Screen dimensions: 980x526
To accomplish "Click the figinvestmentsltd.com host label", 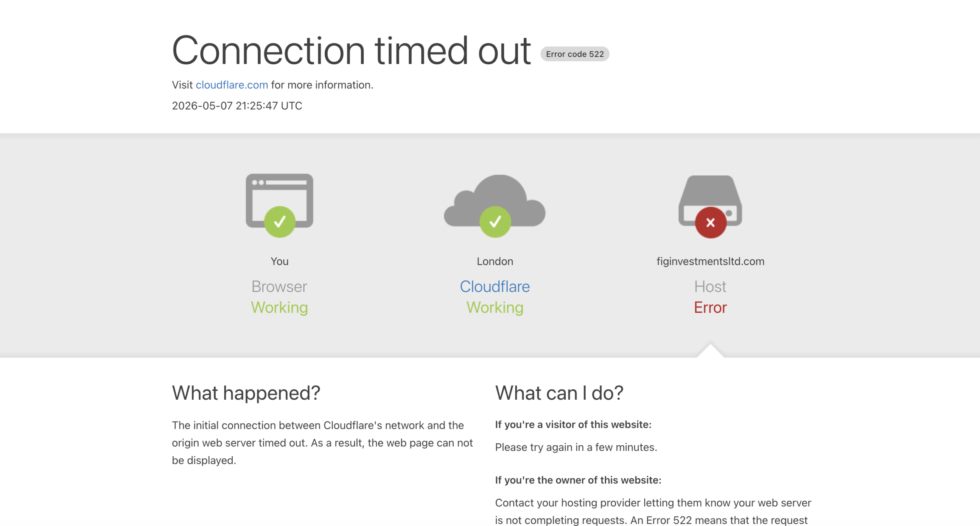I will click(x=710, y=261).
